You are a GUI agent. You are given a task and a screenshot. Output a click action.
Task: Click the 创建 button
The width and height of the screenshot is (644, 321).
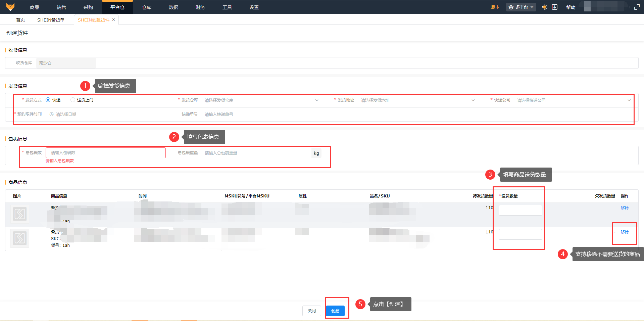coord(335,311)
